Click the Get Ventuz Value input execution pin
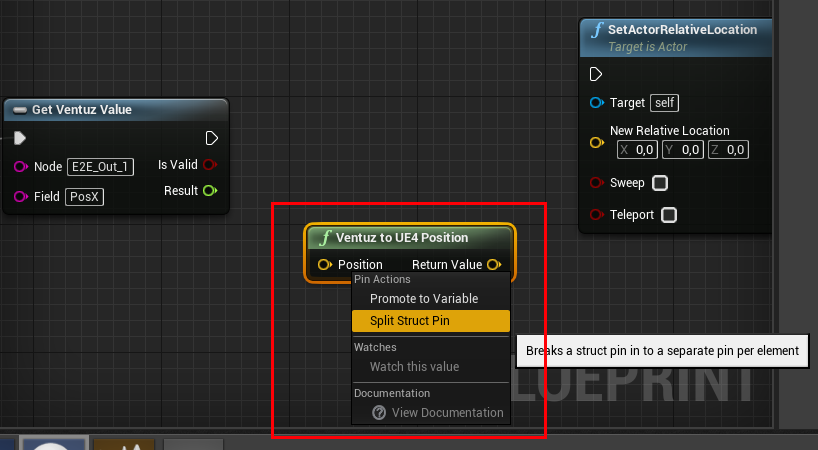This screenshot has width=818, height=450. (20, 138)
